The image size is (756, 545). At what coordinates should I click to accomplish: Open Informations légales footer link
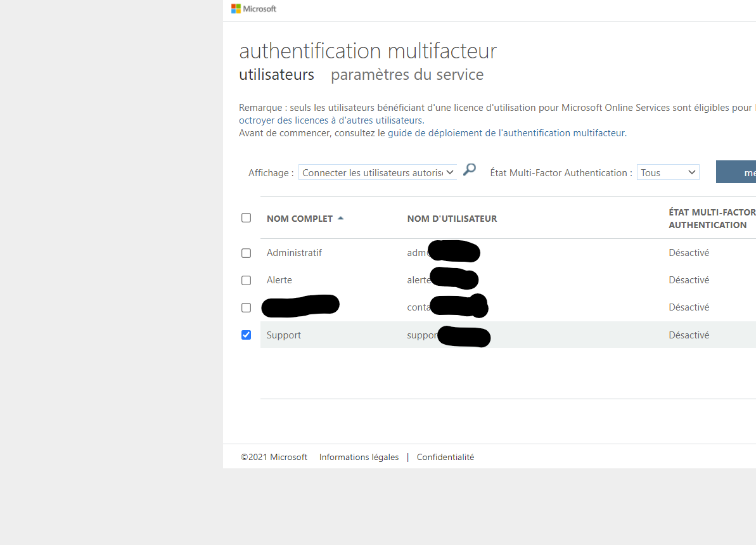click(359, 457)
